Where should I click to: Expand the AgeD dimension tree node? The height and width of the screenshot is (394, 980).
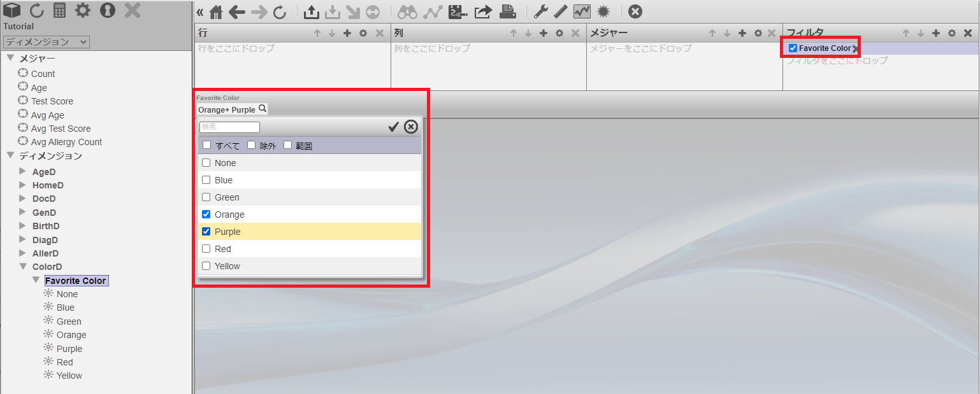point(23,172)
